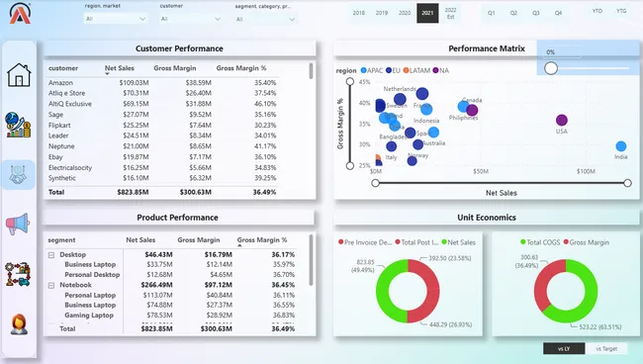Click the vs LY button
The width and height of the screenshot is (643, 364).
[564, 349]
